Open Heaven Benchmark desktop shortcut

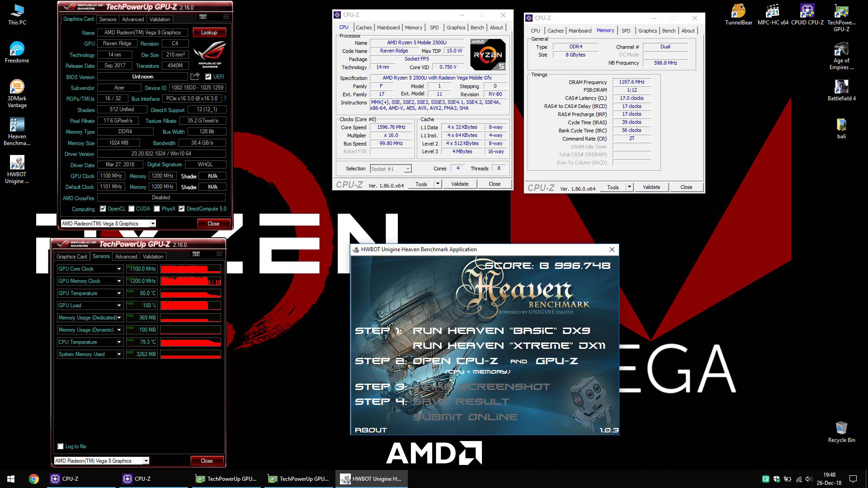click(17, 131)
